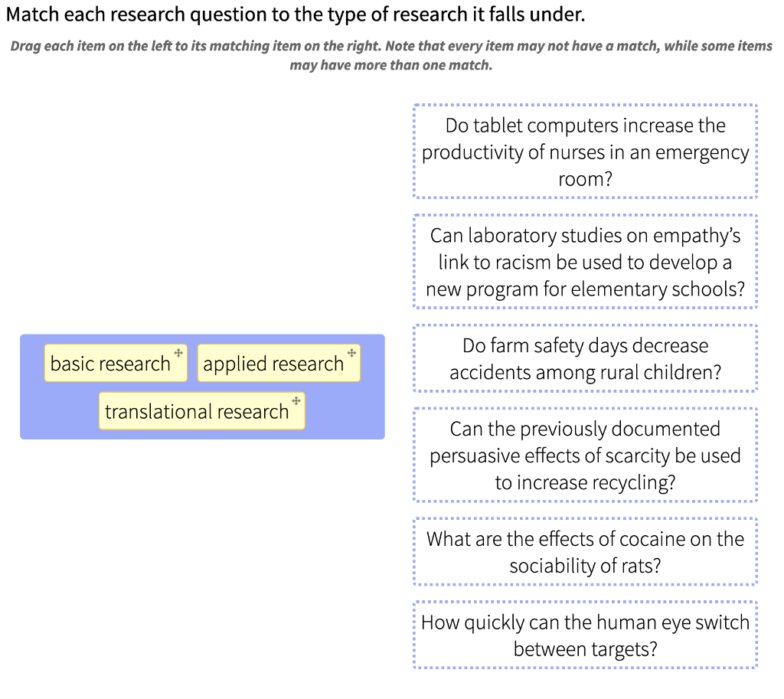784x699 pixels.
Task: Click the purple item bank container
Action: (202, 387)
